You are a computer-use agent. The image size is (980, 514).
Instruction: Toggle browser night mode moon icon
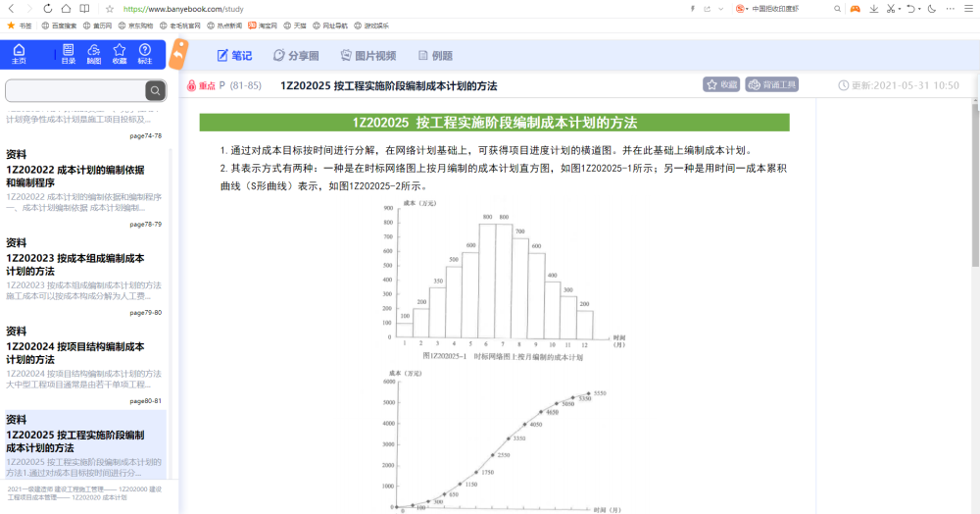point(932,9)
